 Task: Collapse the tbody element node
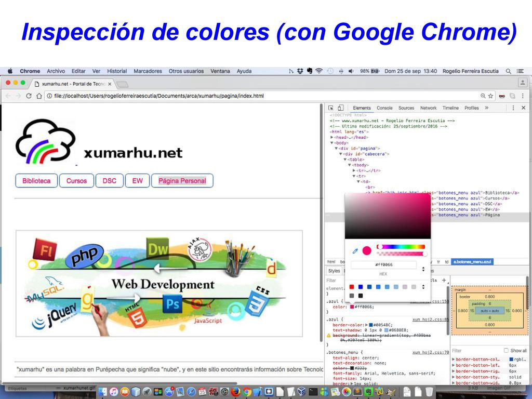pyautogui.click(x=350, y=165)
